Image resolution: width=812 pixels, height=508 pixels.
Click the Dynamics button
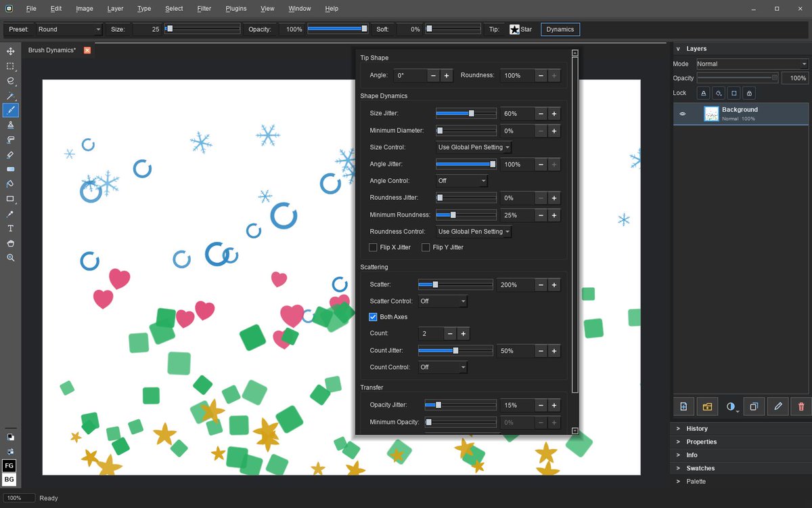coord(560,29)
